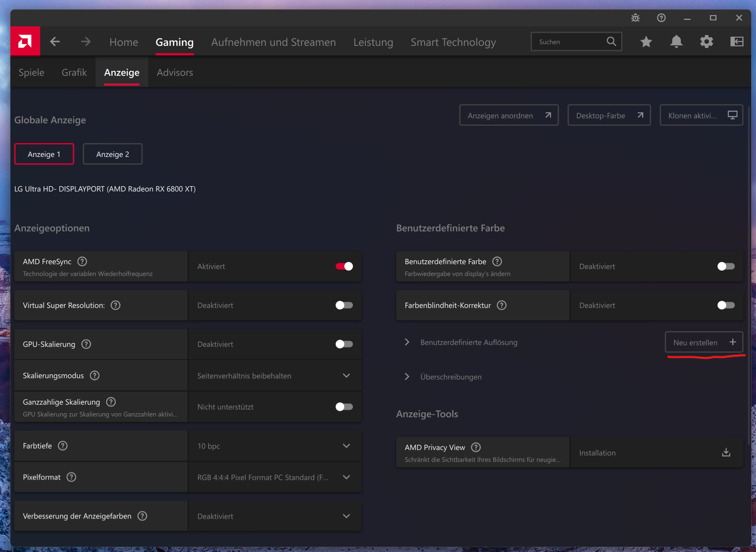This screenshot has height=552, width=756.
Task: Switch to Spiele sub-tab
Action: pos(31,72)
